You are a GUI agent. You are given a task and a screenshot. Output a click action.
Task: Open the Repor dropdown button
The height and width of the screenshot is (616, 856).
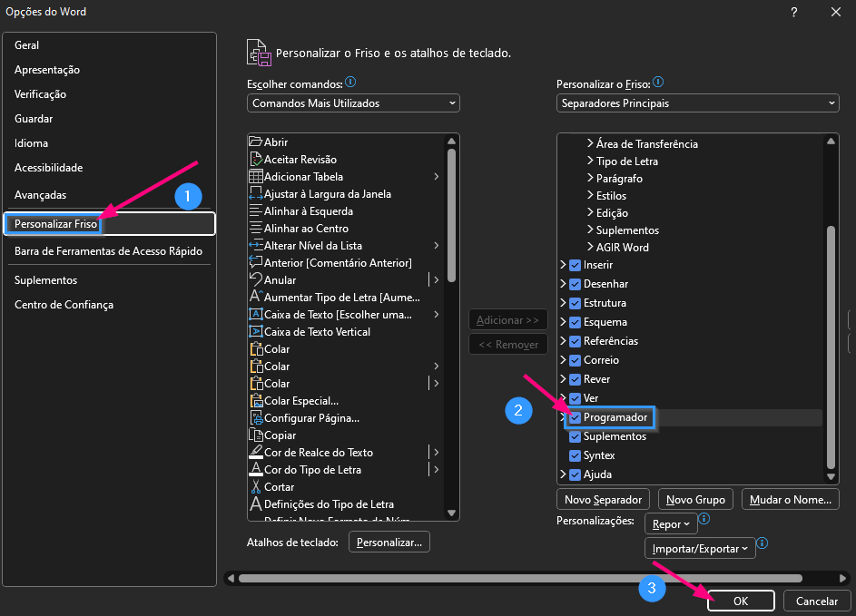pos(671,523)
